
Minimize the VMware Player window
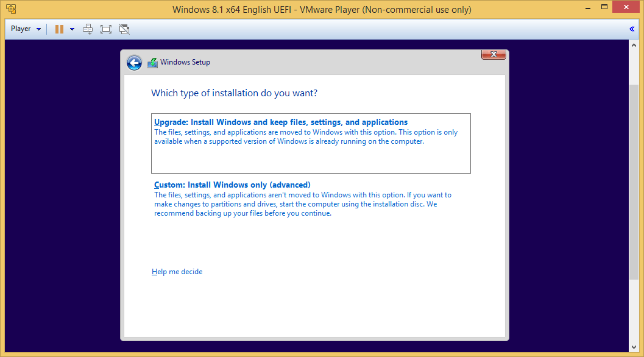pos(588,8)
